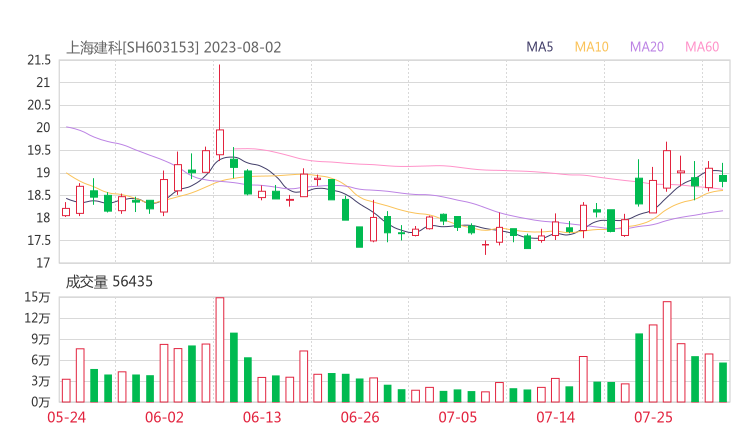The height and width of the screenshot is (440, 740).
Task: Click the 06-26 date axis label
Action: pyautogui.click(x=360, y=417)
